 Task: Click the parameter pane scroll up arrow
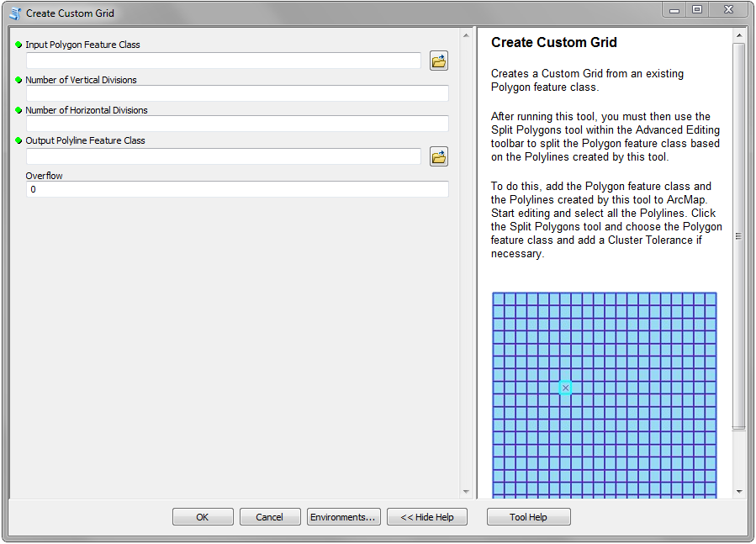click(466, 35)
